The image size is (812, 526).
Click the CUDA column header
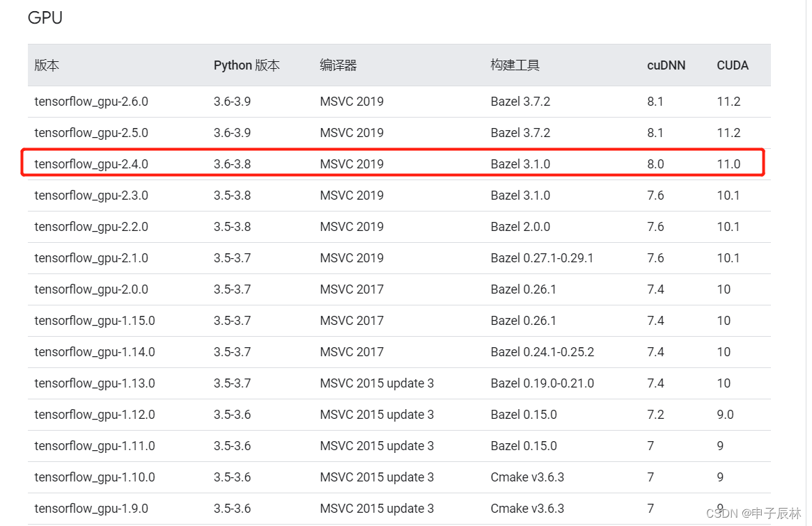(732, 65)
